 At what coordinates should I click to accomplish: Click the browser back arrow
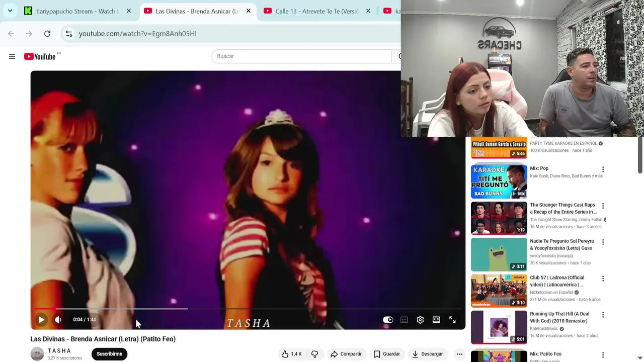coord(11,34)
